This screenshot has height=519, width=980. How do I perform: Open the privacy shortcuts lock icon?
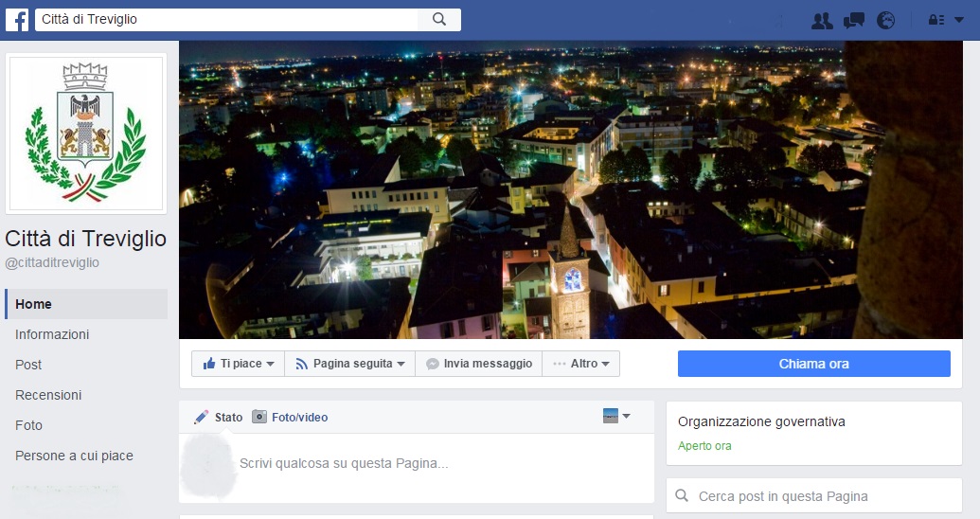936,20
